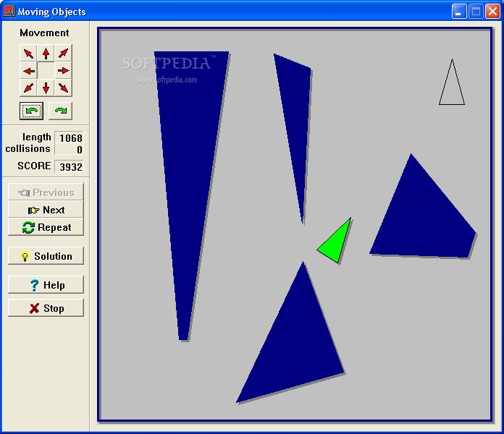Click the Movement heading label
Viewport: 504px width, 434px height.
coord(44,33)
